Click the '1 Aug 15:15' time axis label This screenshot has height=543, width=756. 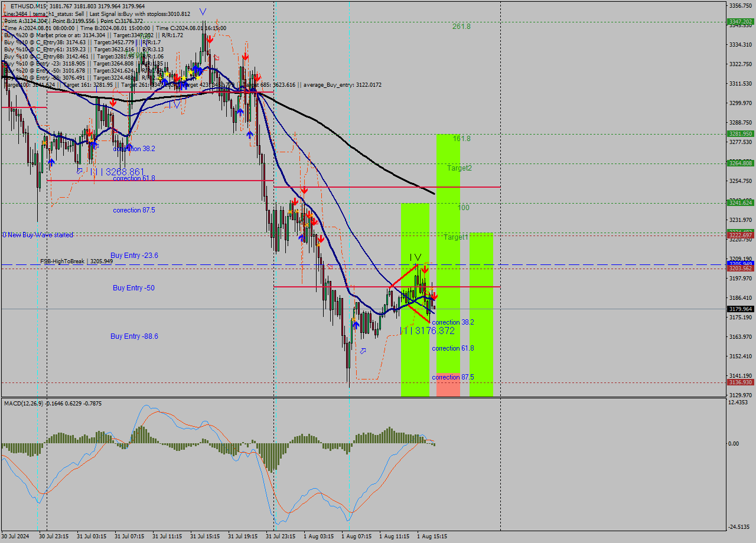tap(432, 537)
